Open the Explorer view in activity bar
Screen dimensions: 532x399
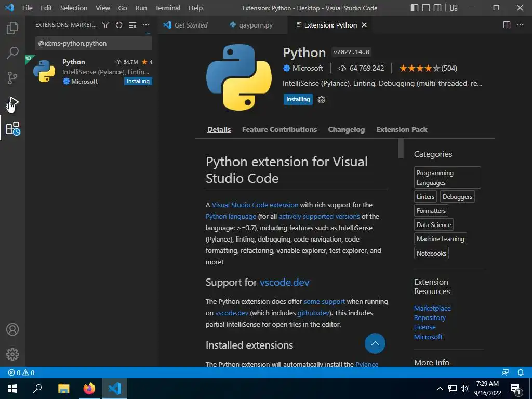tap(12, 28)
